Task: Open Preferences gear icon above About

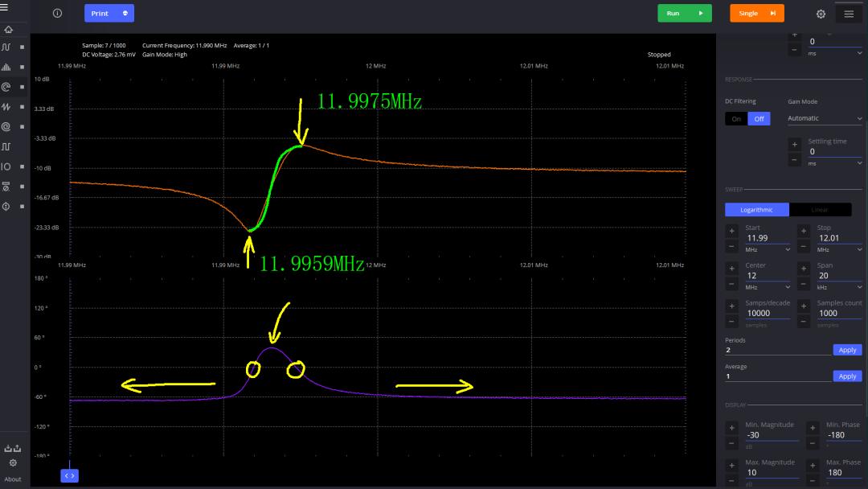Action: 13,463
